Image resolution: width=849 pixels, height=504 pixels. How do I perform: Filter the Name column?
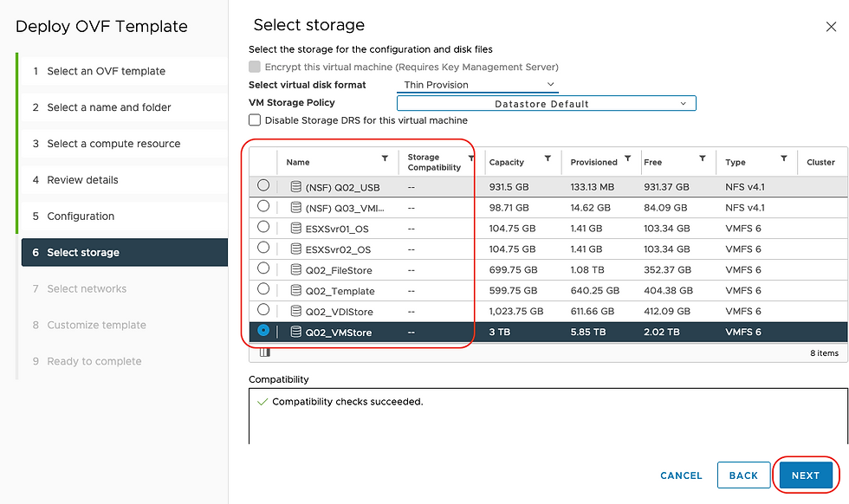tap(385, 158)
